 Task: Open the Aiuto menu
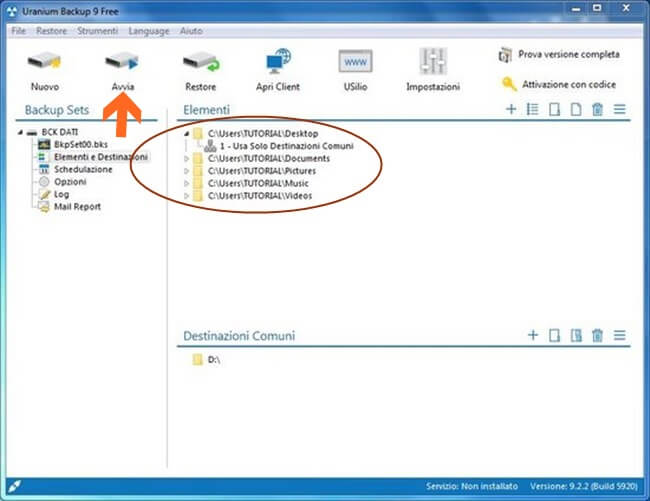tap(191, 31)
